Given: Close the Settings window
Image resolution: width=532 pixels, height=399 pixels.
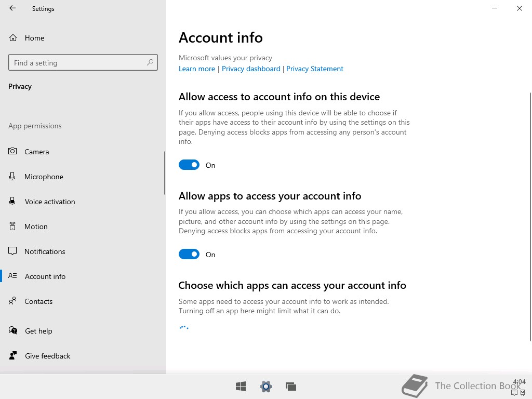Looking at the screenshot, I should pos(520,8).
